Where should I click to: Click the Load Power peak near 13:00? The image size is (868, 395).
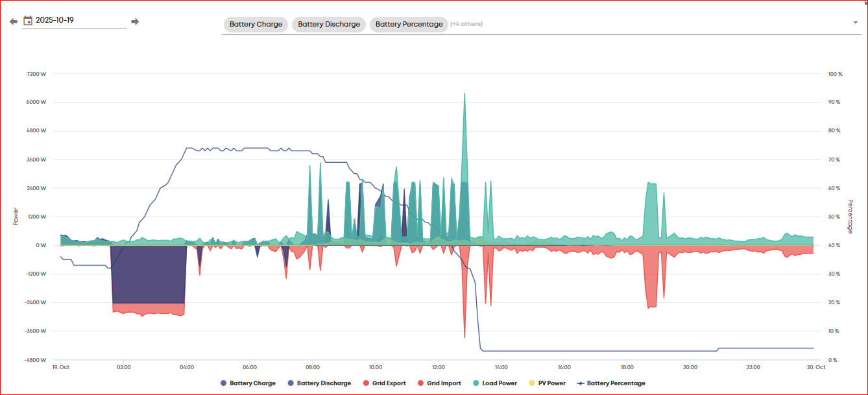(x=464, y=95)
